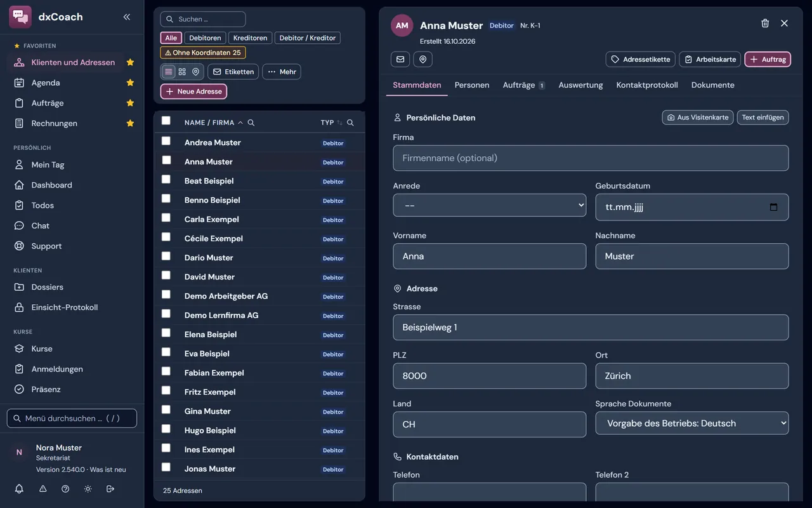Toggle light theme with the sun icon
Viewport: 812px width, 508px height.
(x=88, y=489)
